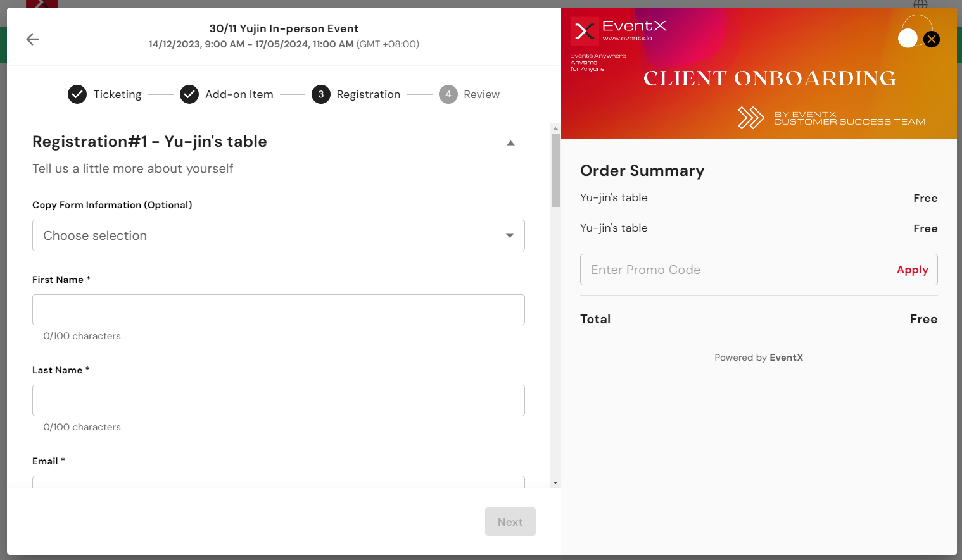Close the modal with the X button
This screenshot has width=962, height=560.
point(931,39)
